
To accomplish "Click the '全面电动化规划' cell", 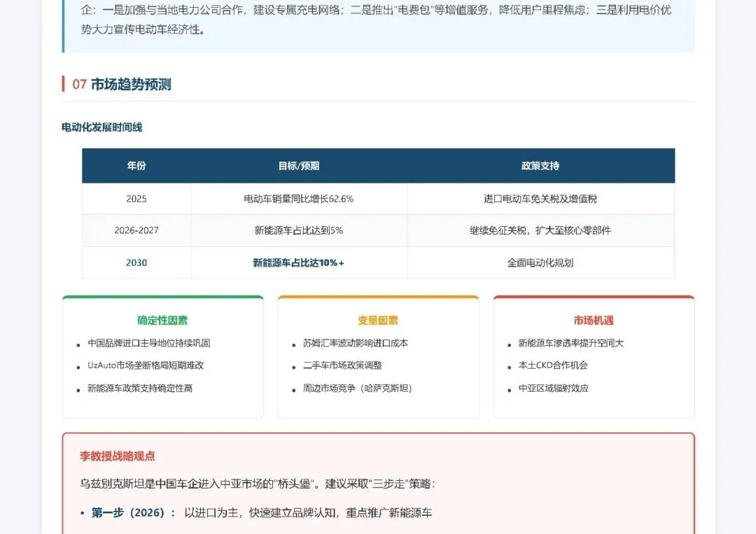I will 540,262.
